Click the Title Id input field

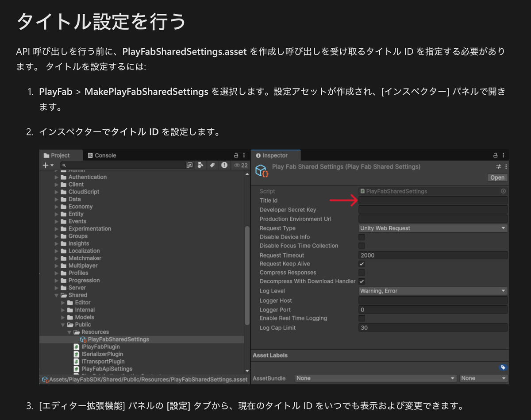(x=433, y=200)
